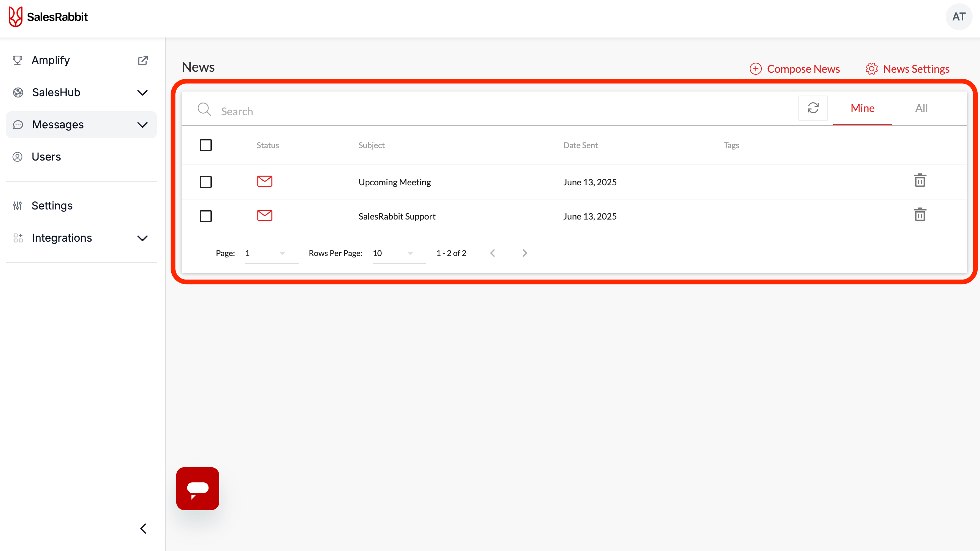The width and height of the screenshot is (980, 551).
Task: Go to next page arrow
Action: click(525, 253)
